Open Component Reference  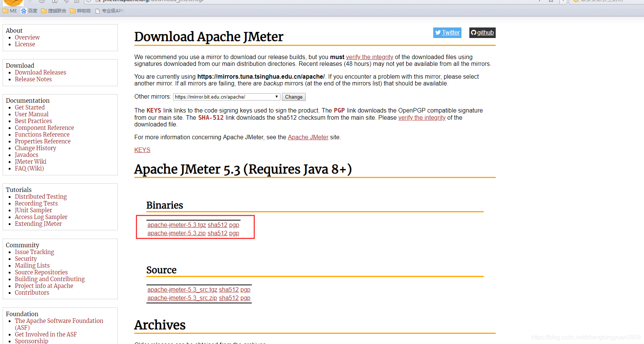44,128
